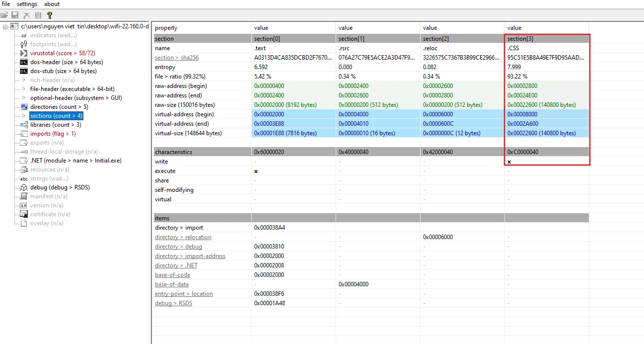Select the debug bug icon in tree

[24, 187]
